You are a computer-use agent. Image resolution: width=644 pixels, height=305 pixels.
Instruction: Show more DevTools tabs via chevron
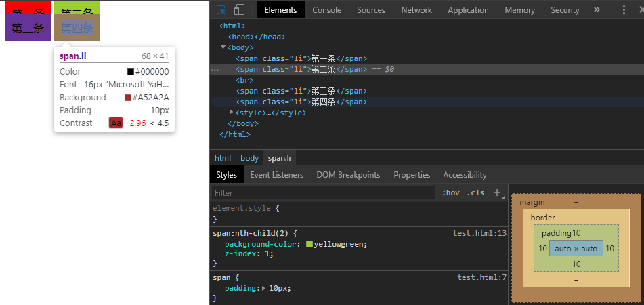(597, 10)
